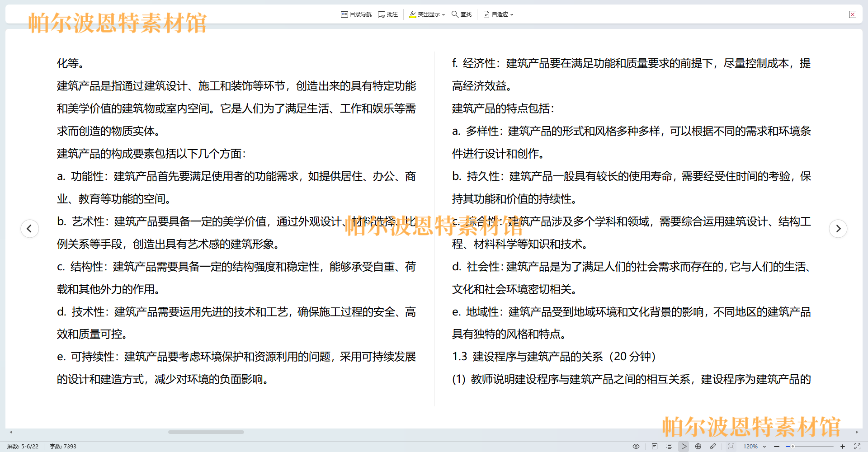
Task: Zoom in with the plus button
Action: [x=843, y=446]
